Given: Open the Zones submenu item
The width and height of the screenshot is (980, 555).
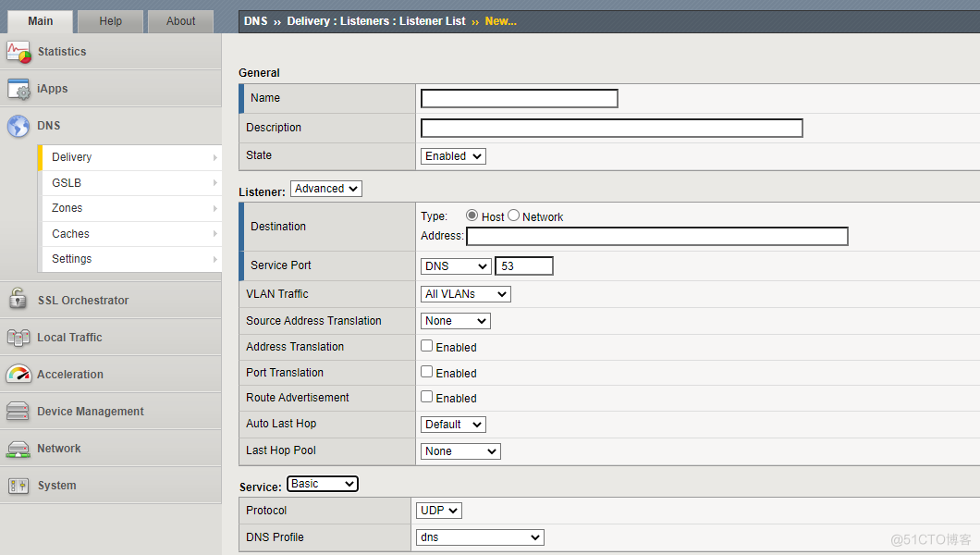Looking at the screenshot, I should coord(129,208).
